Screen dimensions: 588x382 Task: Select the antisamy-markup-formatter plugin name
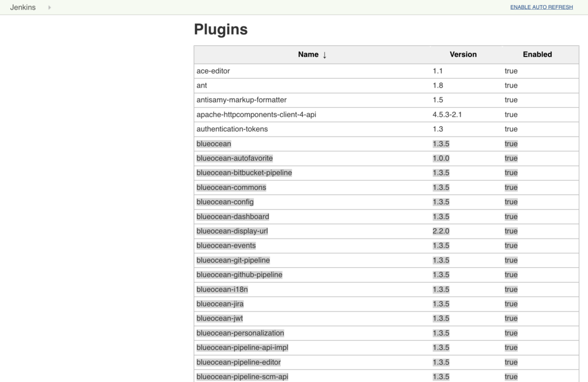(242, 100)
